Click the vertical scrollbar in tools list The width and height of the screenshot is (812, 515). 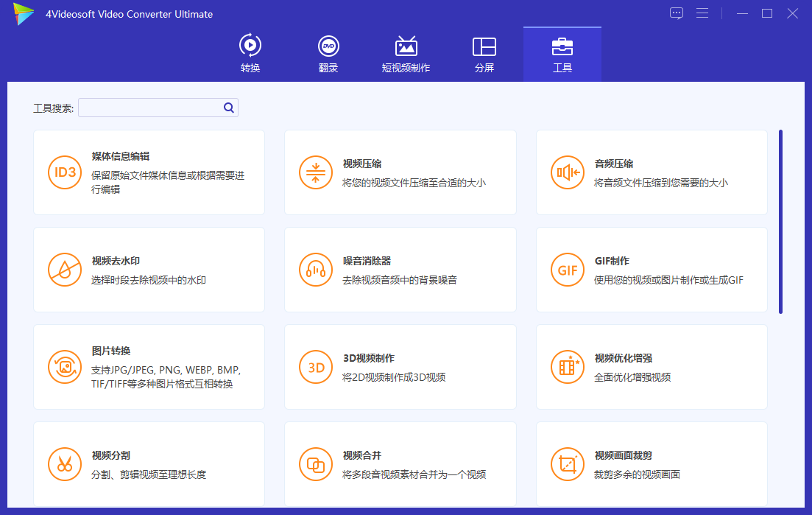coord(780,221)
